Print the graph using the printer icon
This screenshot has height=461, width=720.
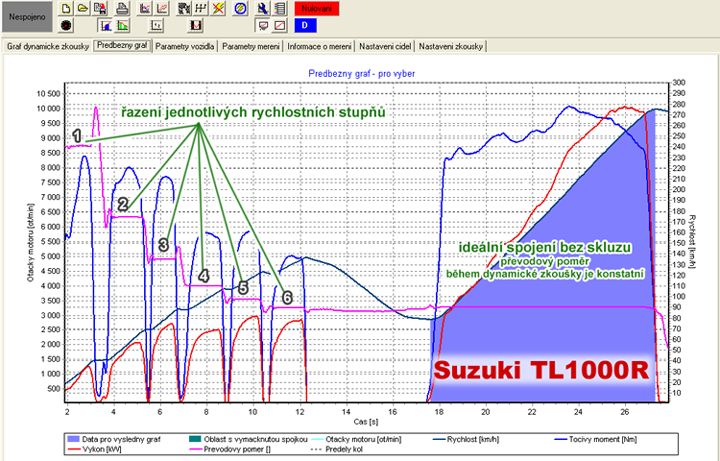(122, 8)
